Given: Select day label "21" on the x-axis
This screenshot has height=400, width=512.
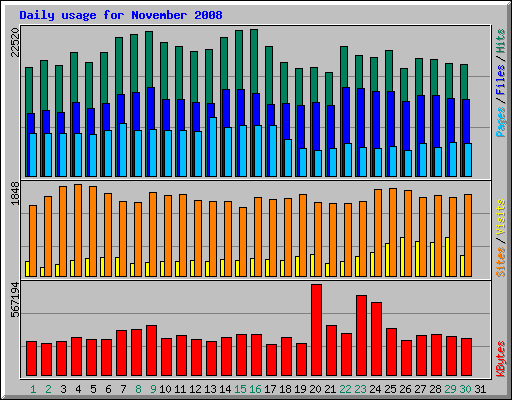Looking at the screenshot, I should click(x=330, y=389).
